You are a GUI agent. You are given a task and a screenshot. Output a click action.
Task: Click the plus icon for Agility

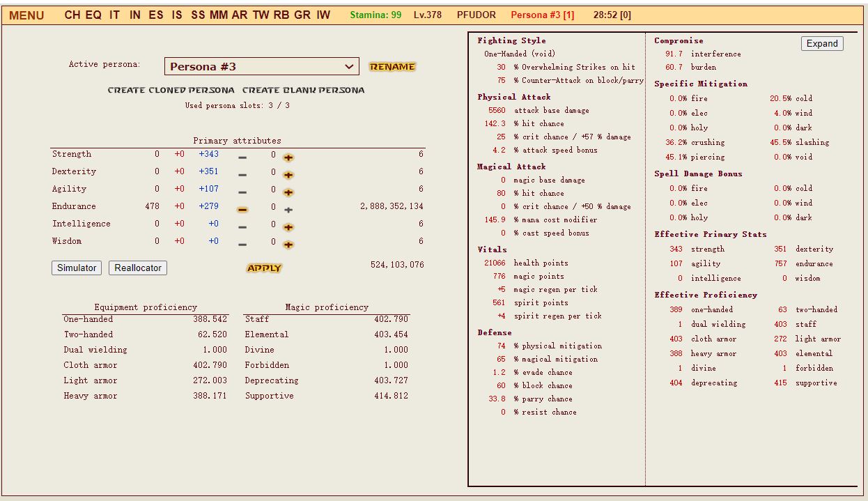click(288, 192)
